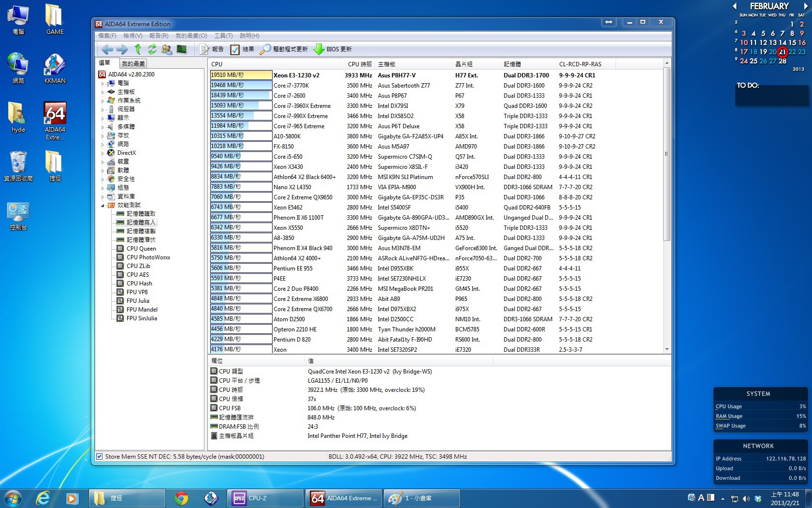Image resolution: width=812 pixels, height=508 pixels.
Task: Click the volume icon in system tray
Action: [746, 498]
